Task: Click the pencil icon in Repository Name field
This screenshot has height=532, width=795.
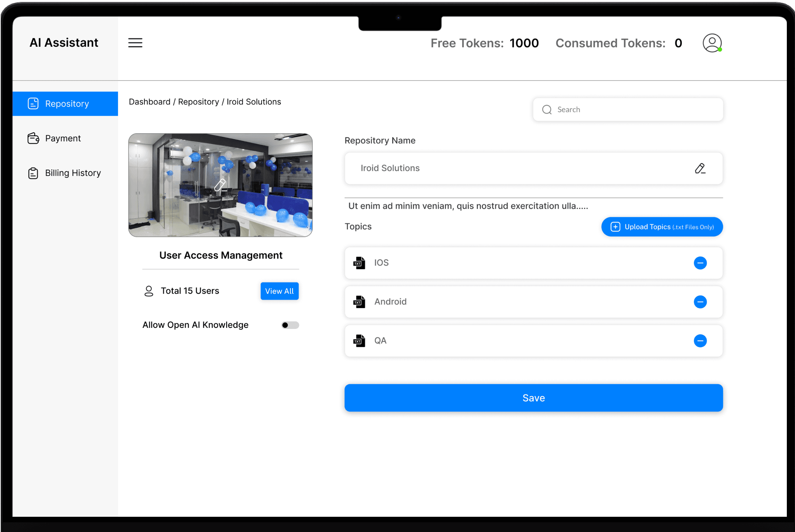Action: point(700,168)
